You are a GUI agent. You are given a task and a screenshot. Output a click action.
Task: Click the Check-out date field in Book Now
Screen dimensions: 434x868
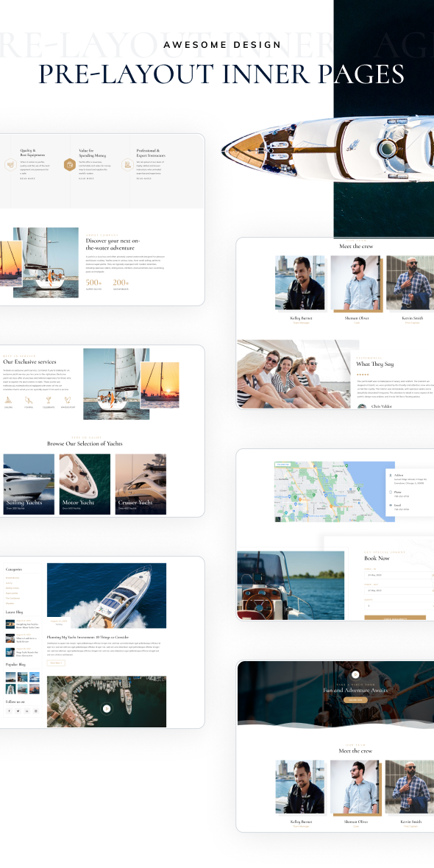pyautogui.click(x=399, y=590)
